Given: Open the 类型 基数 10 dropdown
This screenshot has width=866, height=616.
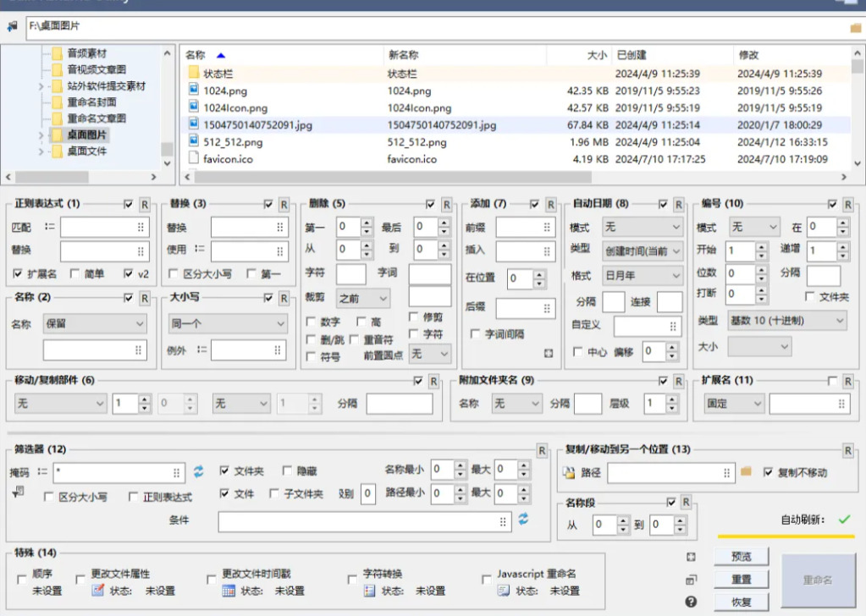Looking at the screenshot, I should click(x=787, y=320).
